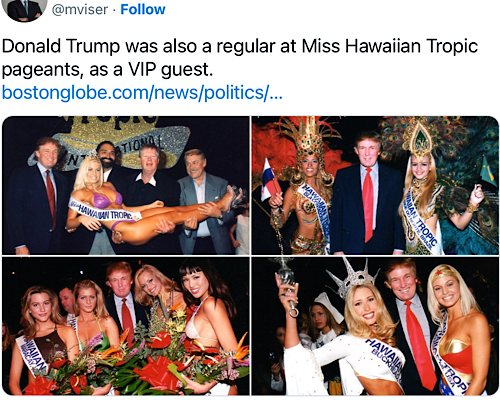
Task: Open the photo with Statue of Liberty crown
Action: point(375,326)
